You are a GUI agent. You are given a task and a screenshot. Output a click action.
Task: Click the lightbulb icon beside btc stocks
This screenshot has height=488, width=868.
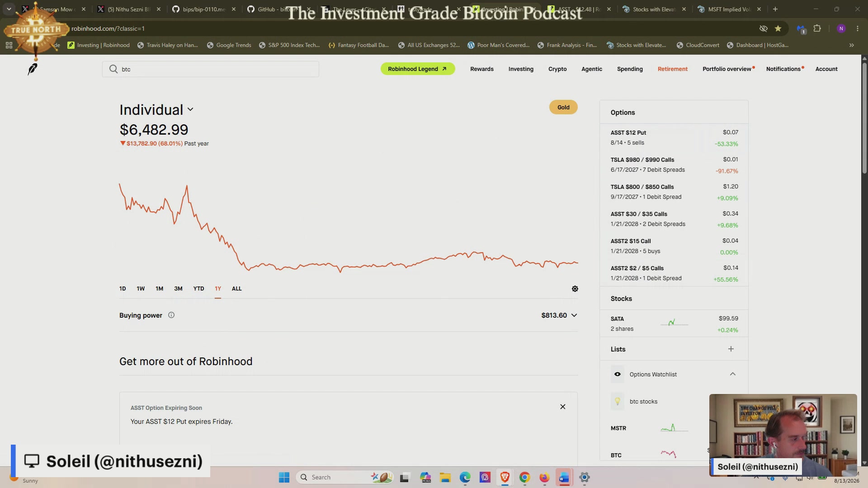618,401
